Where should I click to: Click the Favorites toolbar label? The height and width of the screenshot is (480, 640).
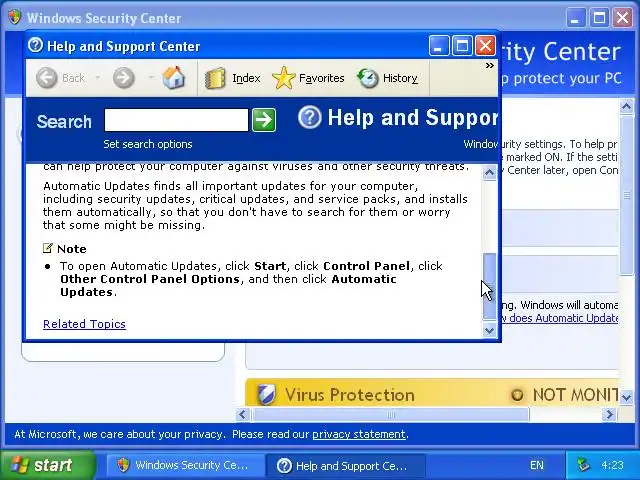tap(322, 78)
